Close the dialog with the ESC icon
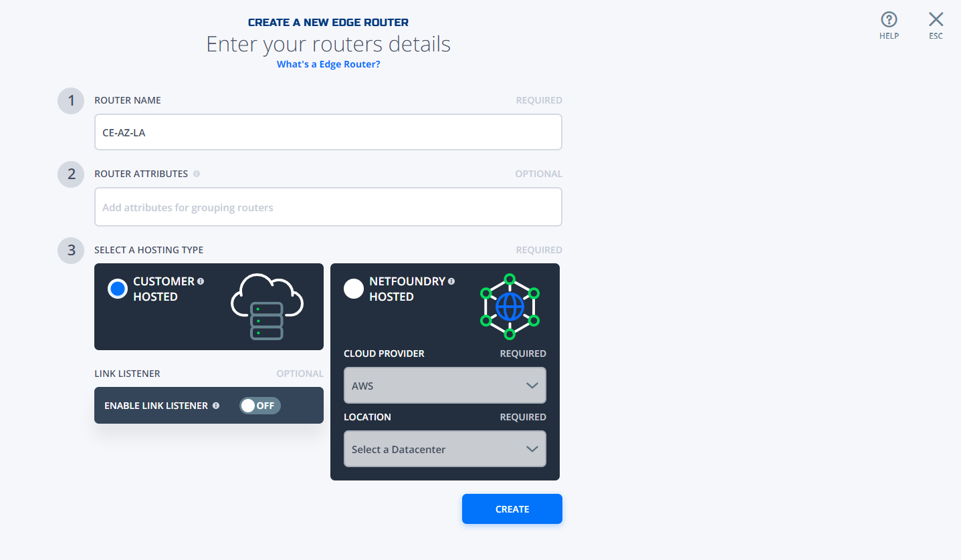The height and width of the screenshot is (560, 961). pyautogui.click(x=935, y=18)
